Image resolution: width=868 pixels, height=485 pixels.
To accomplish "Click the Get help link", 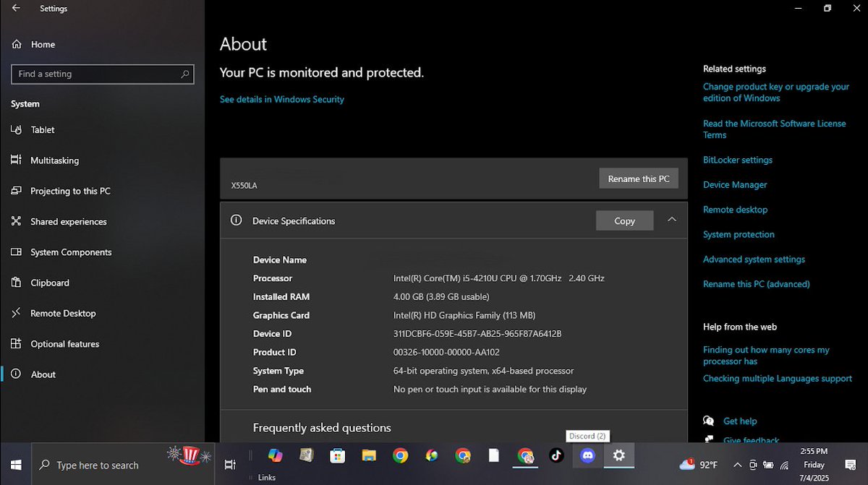I will click(x=740, y=421).
